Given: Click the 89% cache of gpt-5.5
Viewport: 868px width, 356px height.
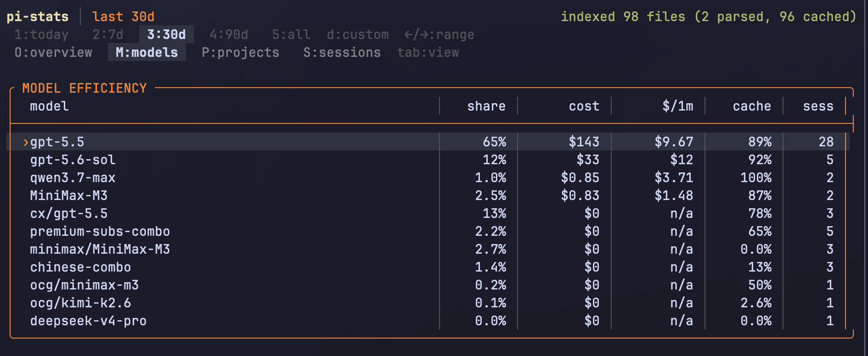Looking at the screenshot, I should coord(760,142).
